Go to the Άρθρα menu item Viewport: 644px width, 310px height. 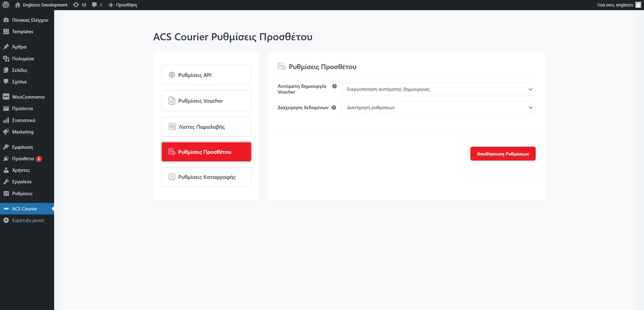click(27, 47)
